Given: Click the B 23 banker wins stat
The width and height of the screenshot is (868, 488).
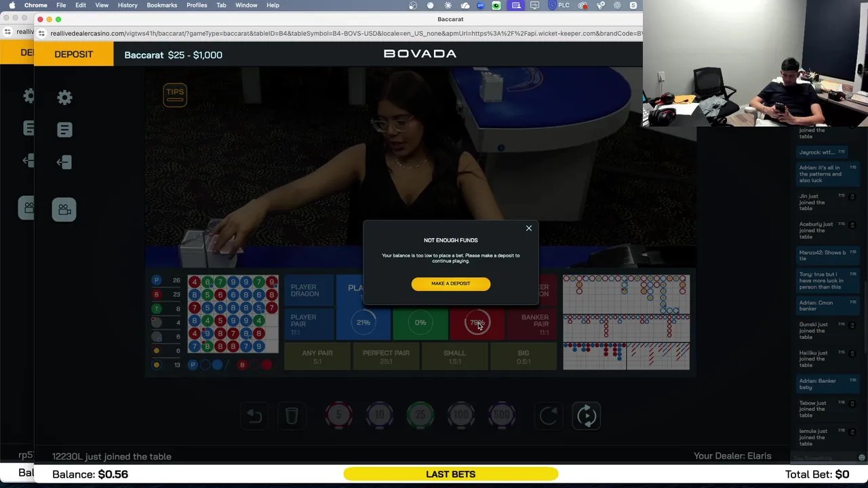Looking at the screenshot, I should pos(167,294).
